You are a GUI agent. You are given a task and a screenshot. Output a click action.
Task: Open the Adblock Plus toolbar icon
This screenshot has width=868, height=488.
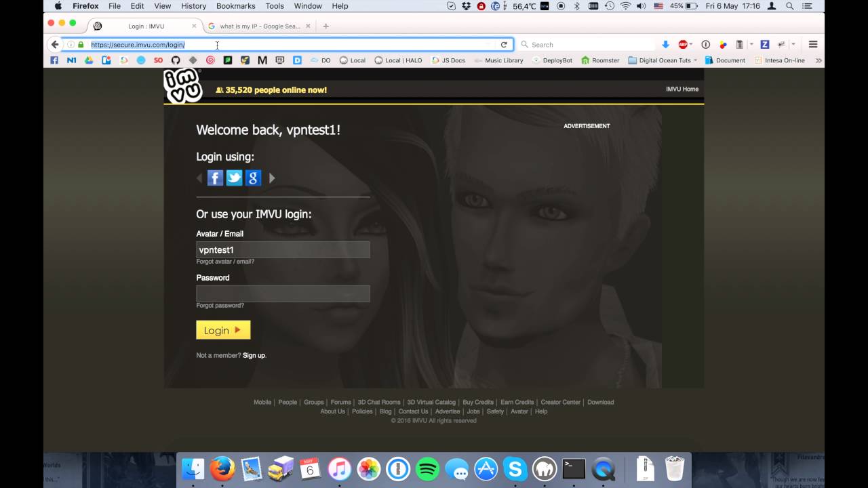coord(683,45)
